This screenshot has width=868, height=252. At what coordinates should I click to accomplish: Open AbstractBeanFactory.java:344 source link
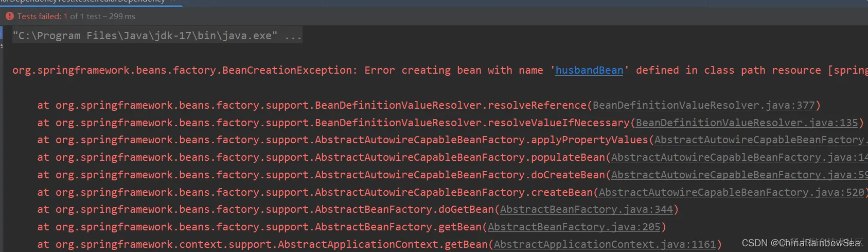click(x=586, y=209)
